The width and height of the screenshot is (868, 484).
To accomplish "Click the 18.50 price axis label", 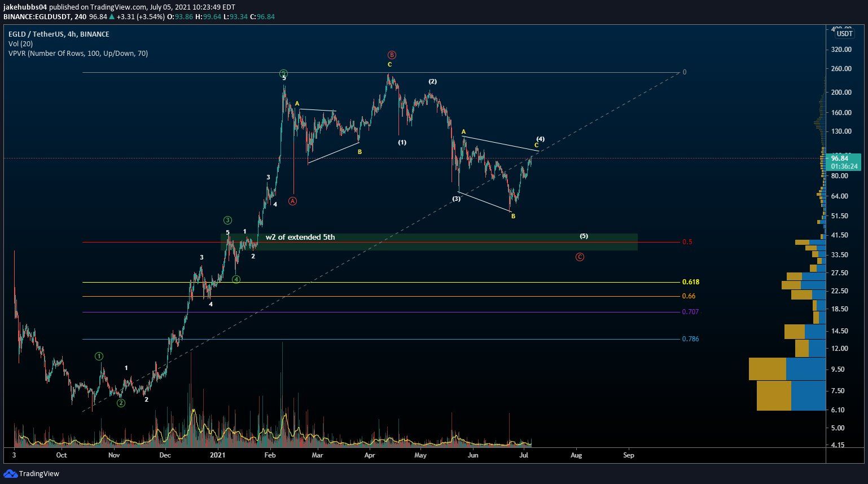I will 840,309.
